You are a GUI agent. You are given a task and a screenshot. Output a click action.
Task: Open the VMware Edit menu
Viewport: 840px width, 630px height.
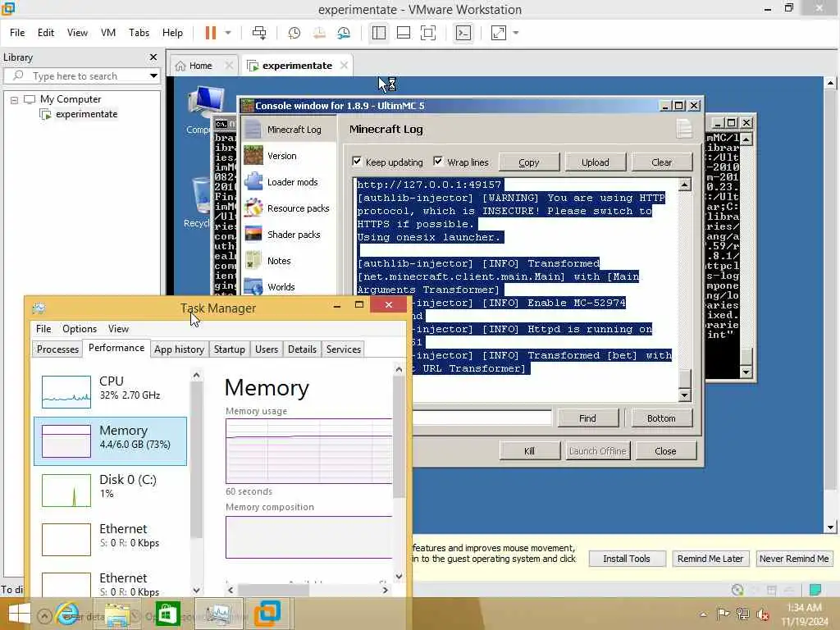coord(46,33)
